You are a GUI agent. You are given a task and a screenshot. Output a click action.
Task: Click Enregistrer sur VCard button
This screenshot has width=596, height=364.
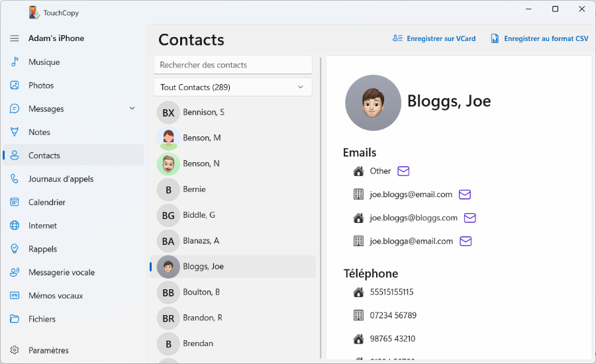tap(434, 38)
